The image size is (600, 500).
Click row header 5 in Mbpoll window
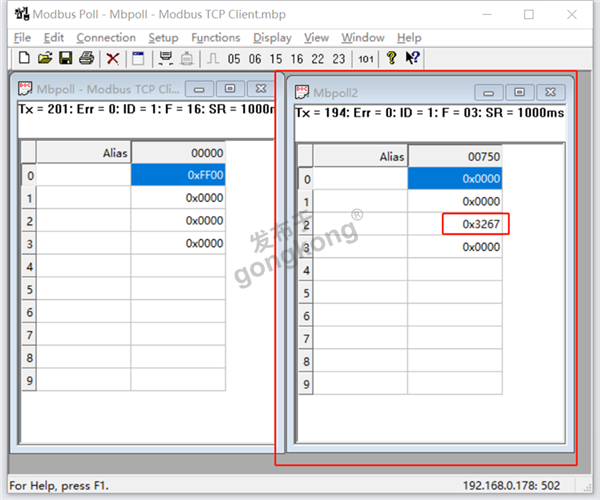29,289
